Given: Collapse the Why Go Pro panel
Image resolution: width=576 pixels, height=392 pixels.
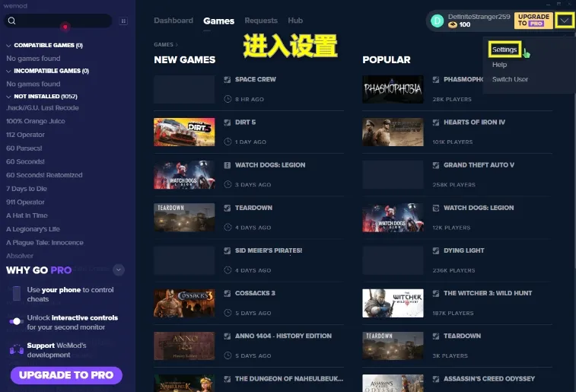Looking at the screenshot, I should point(118,269).
